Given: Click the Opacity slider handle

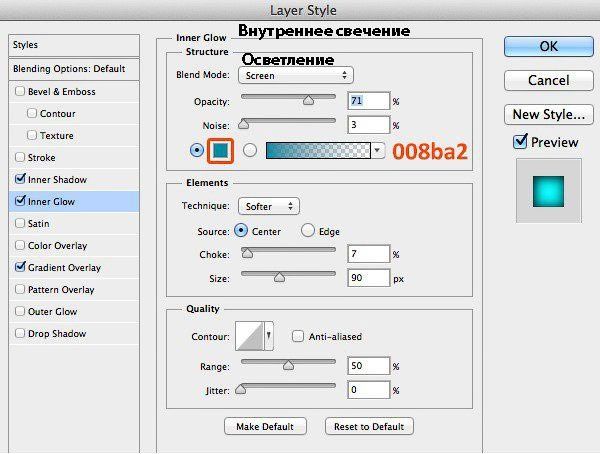Looking at the screenshot, I should click(308, 100).
